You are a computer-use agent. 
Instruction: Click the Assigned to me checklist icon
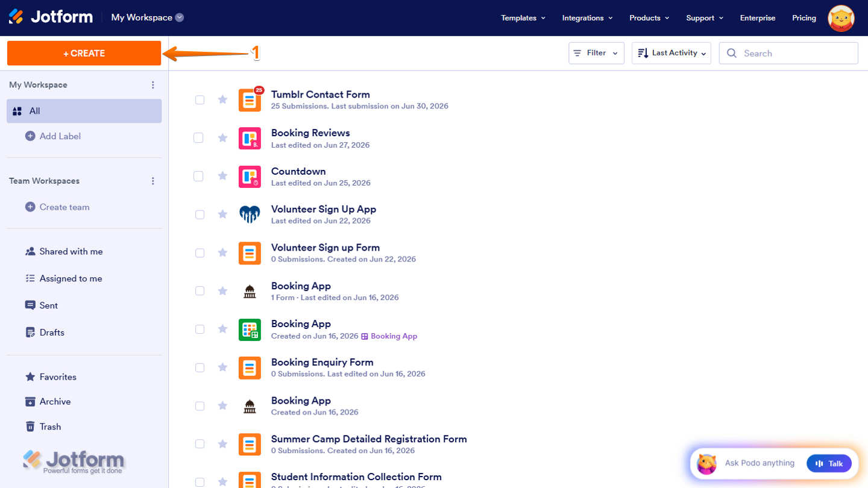pyautogui.click(x=30, y=278)
